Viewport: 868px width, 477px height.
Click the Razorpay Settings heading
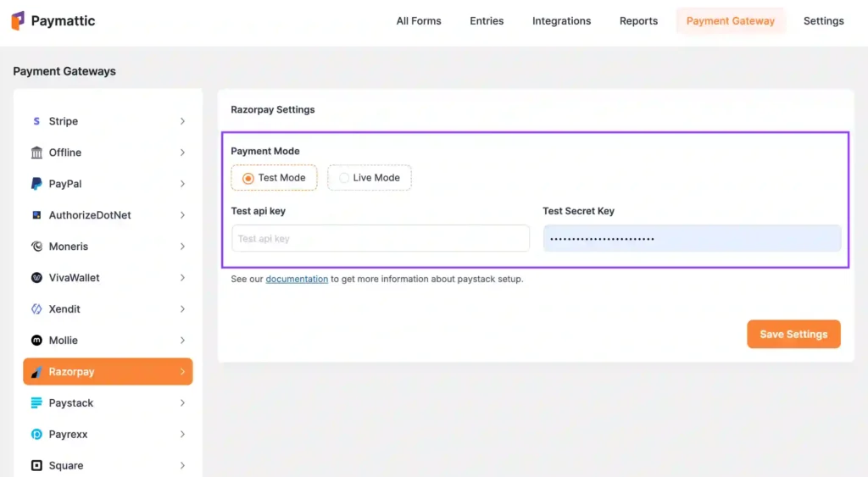[x=272, y=109]
